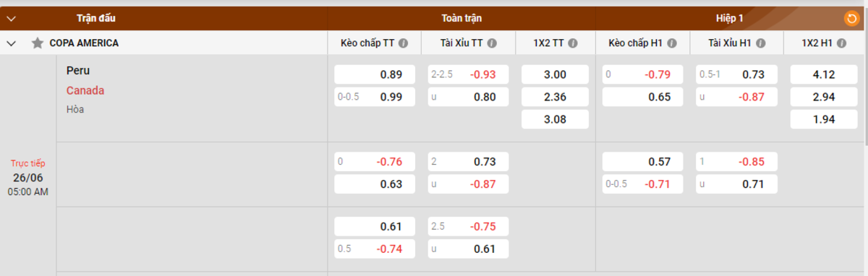Select Peru handicap odds 0.89
The width and height of the screenshot is (868, 276).
(x=375, y=74)
